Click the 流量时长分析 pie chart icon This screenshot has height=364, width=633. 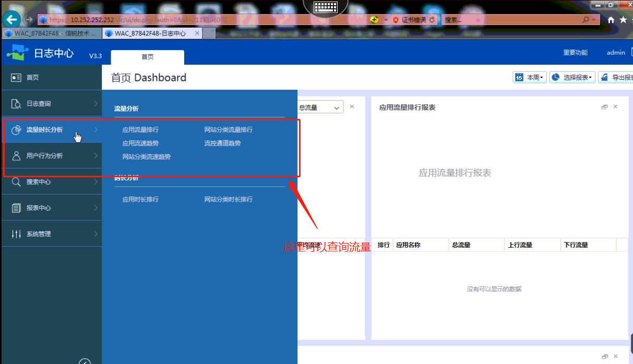16,130
